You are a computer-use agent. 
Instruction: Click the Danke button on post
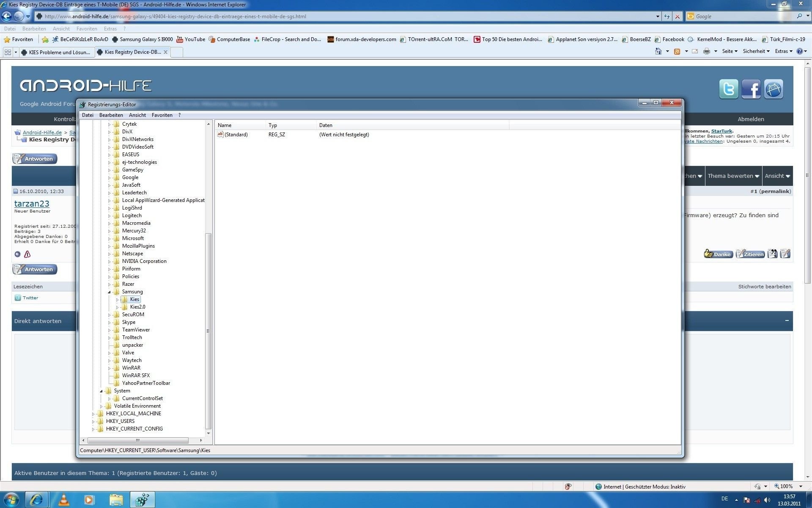point(718,254)
